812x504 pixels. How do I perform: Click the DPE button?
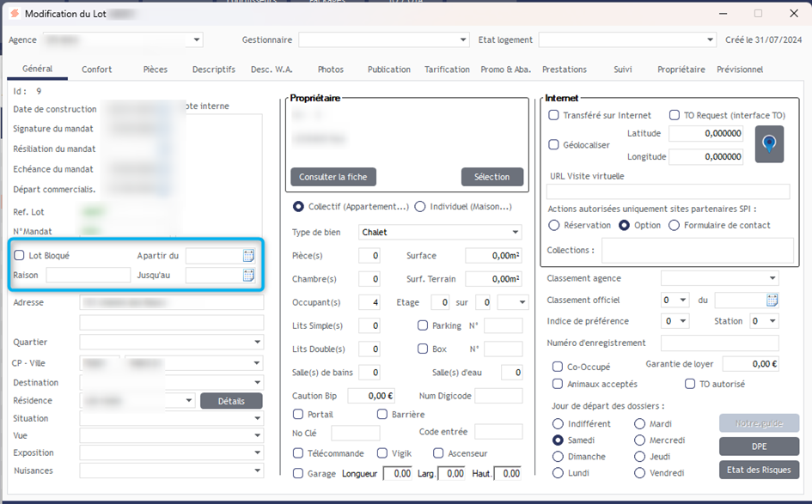(759, 446)
